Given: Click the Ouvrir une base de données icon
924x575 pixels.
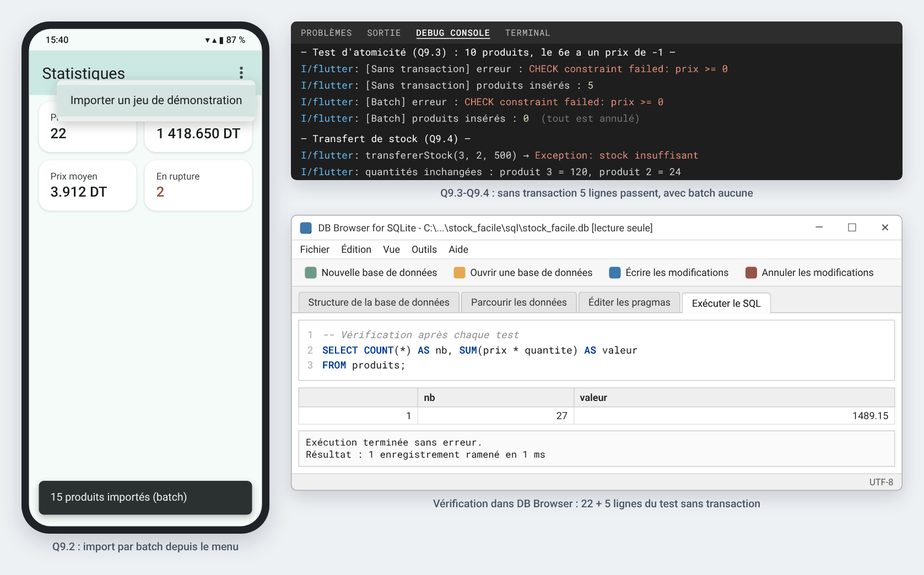Looking at the screenshot, I should pyautogui.click(x=460, y=273).
